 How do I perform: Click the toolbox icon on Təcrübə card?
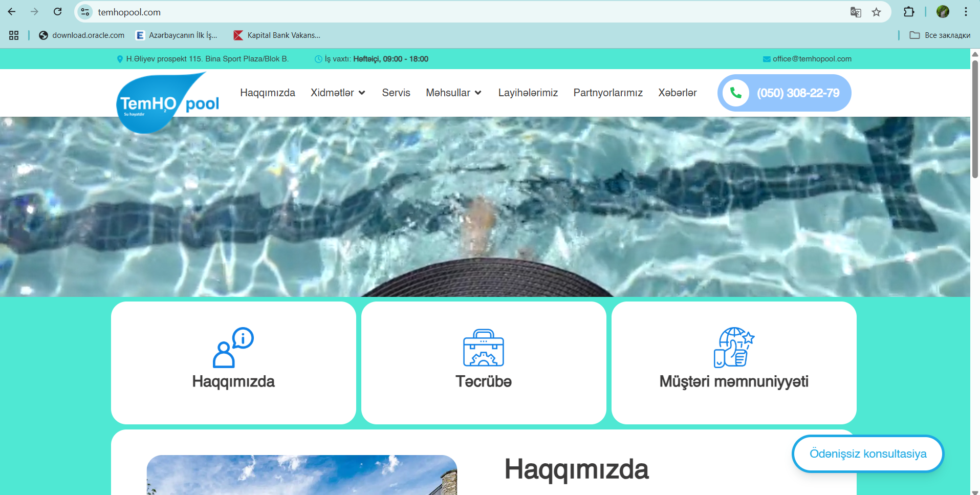coord(484,348)
